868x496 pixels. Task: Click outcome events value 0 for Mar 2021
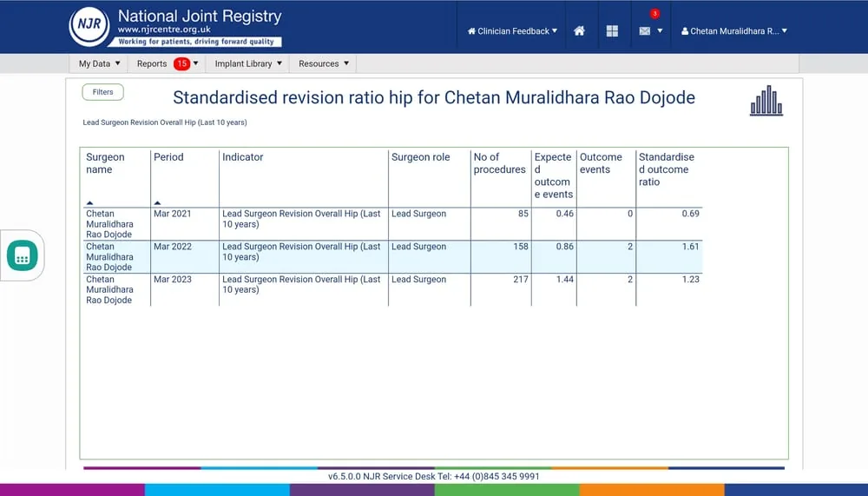[x=630, y=214]
